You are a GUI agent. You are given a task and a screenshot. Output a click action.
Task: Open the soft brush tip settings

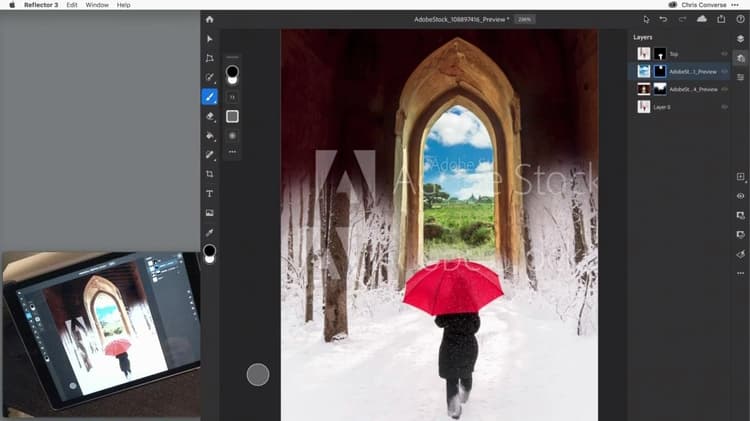(232, 136)
